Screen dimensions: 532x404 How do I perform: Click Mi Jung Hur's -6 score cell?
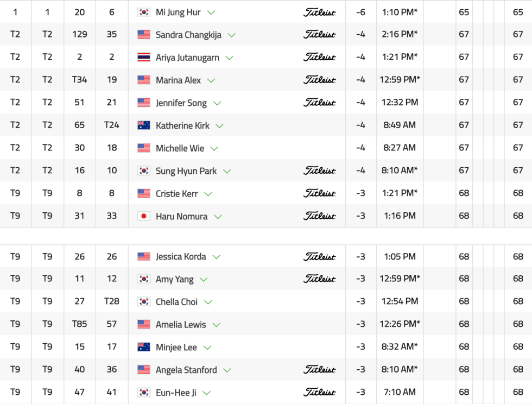tap(360, 12)
